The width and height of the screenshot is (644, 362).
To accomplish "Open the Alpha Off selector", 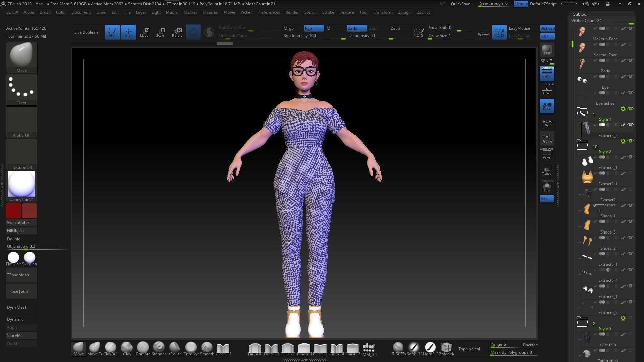I will [21, 122].
